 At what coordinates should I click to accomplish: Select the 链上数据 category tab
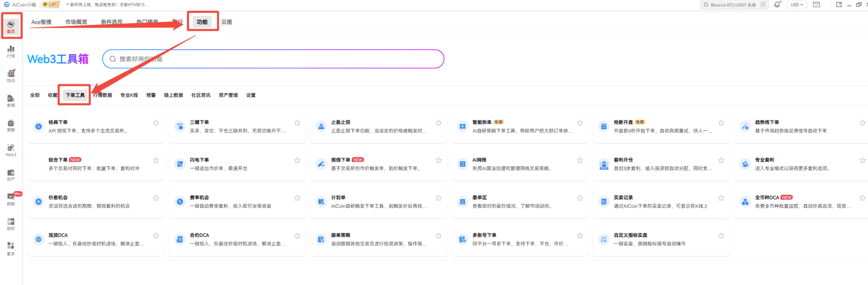174,95
